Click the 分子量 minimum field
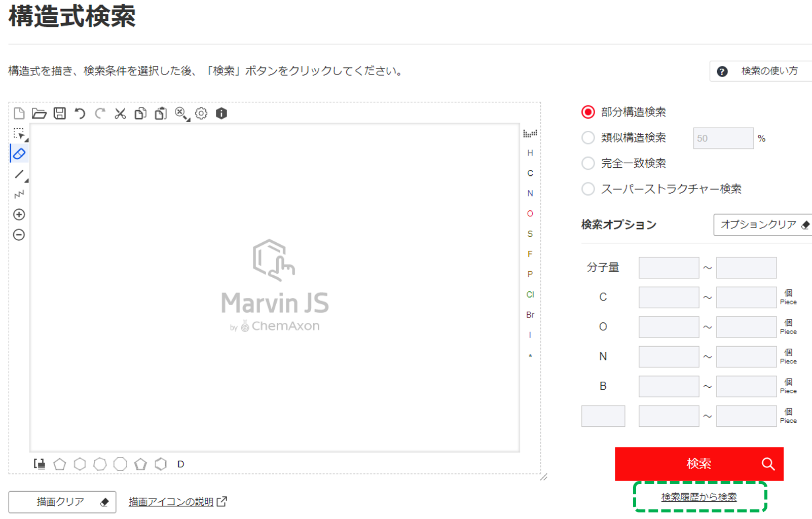 click(669, 268)
